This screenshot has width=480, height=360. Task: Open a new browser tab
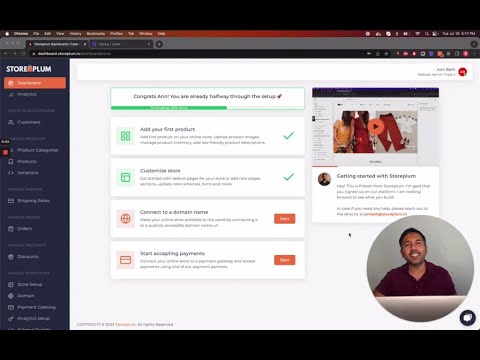pyautogui.click(x=159, y=44)
